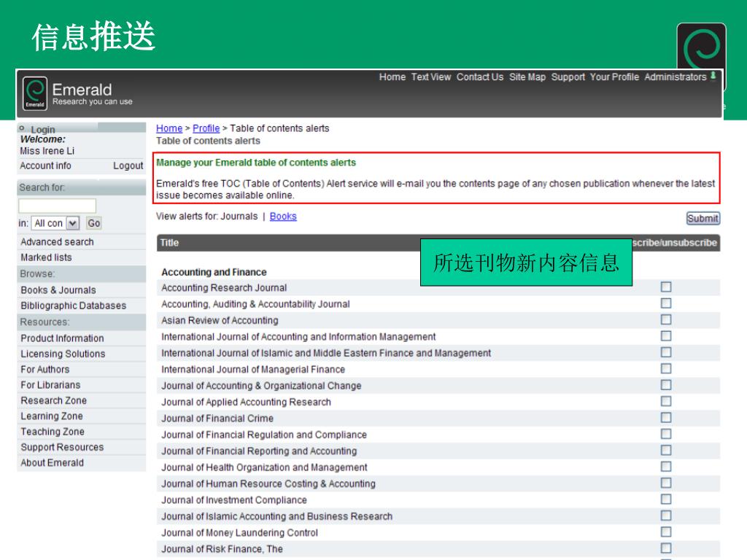Click the Logout link
Screen dimensions: 747x560
point(128,166)
